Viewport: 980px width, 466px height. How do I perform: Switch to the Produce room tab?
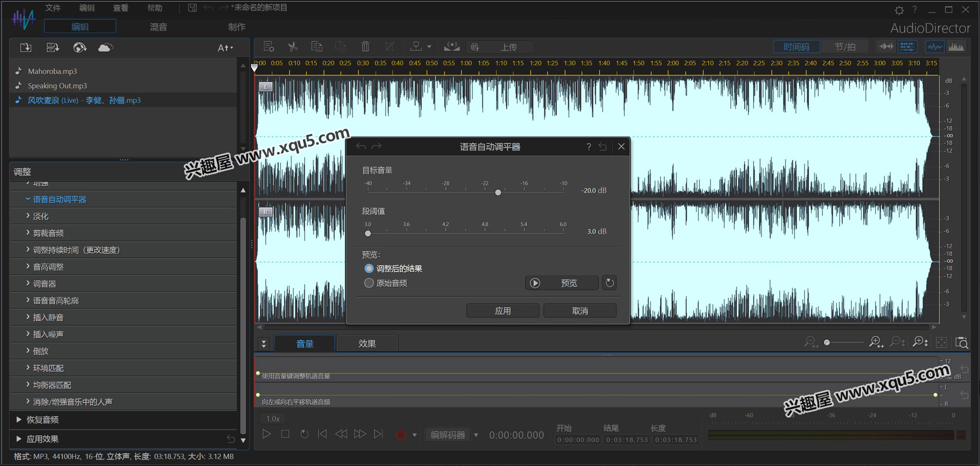pos(237,26)
